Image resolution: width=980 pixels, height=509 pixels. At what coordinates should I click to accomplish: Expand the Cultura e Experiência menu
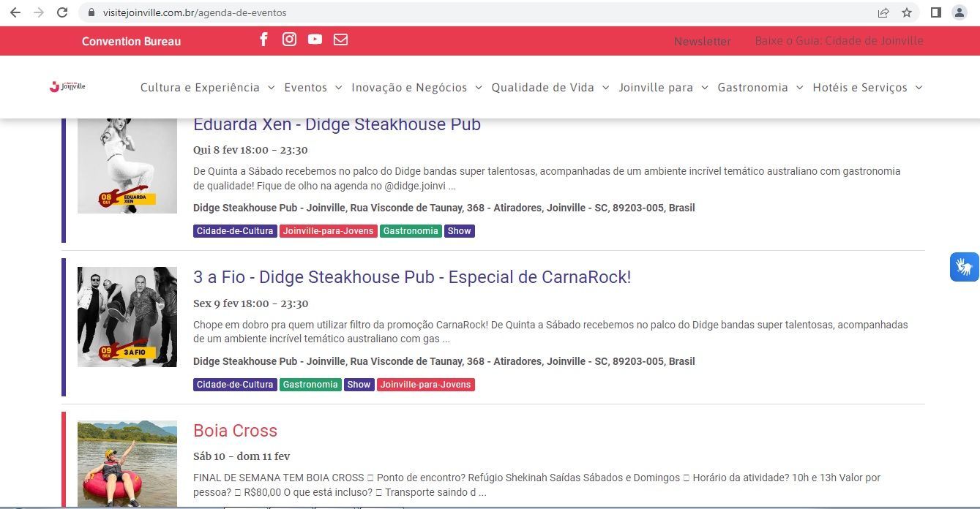click(208, 88)
